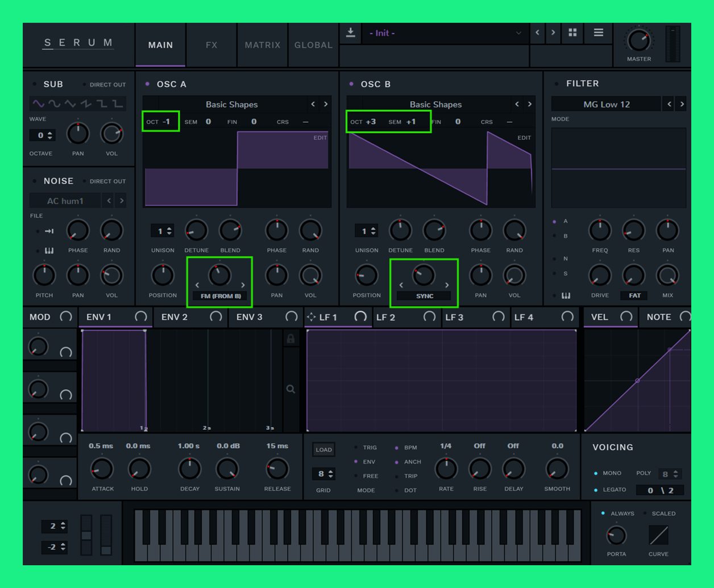714x588 pixels.
Task: Click the envelope zoom magnifier icon
Action: (x=290, y=389)
